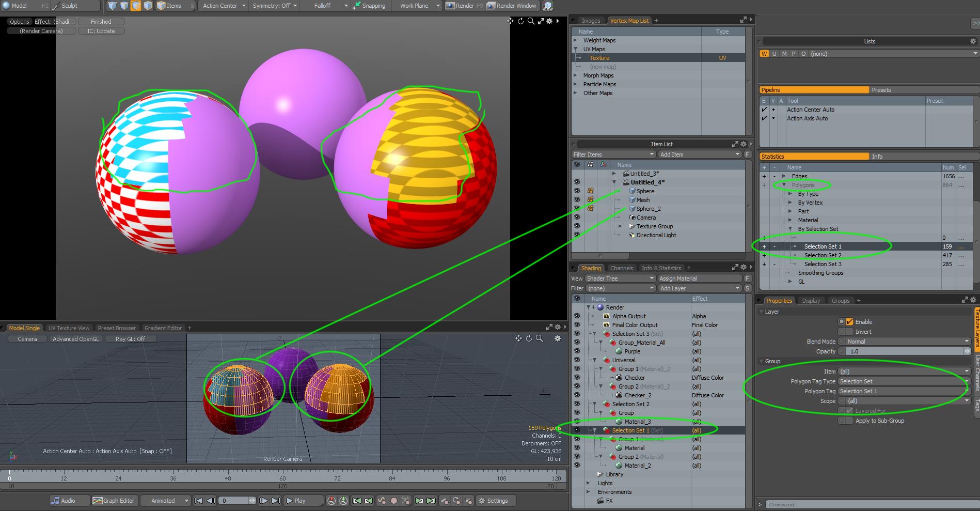Open the Blend Mode dropdown
Screen dimensions: 980x511
point(904,342)
